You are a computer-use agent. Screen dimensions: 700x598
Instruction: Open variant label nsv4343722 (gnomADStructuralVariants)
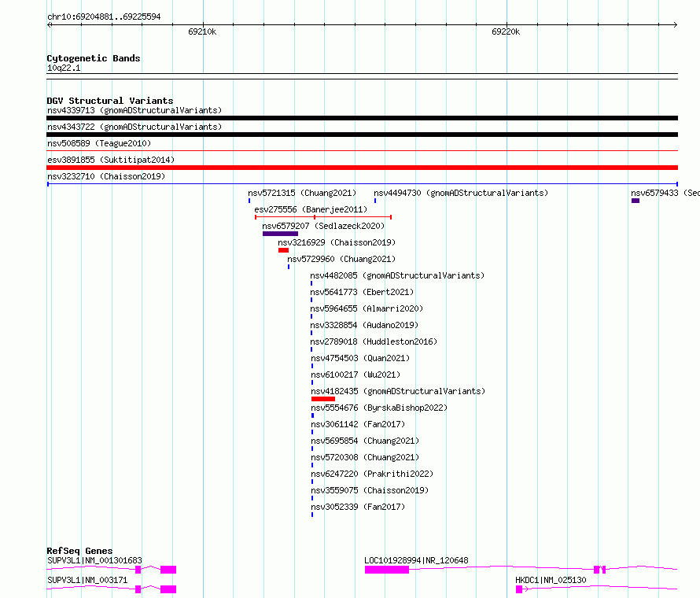click(134, 127)
